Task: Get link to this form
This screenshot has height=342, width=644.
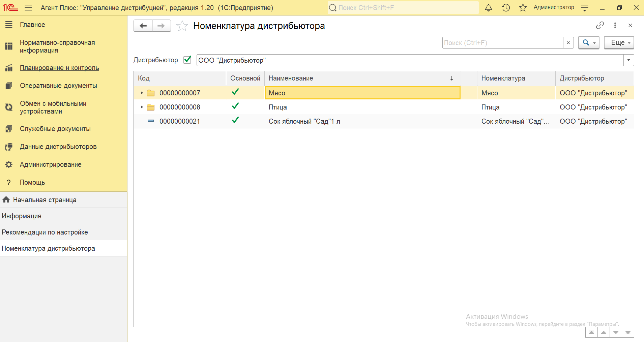Action: [x=600, y=25]
